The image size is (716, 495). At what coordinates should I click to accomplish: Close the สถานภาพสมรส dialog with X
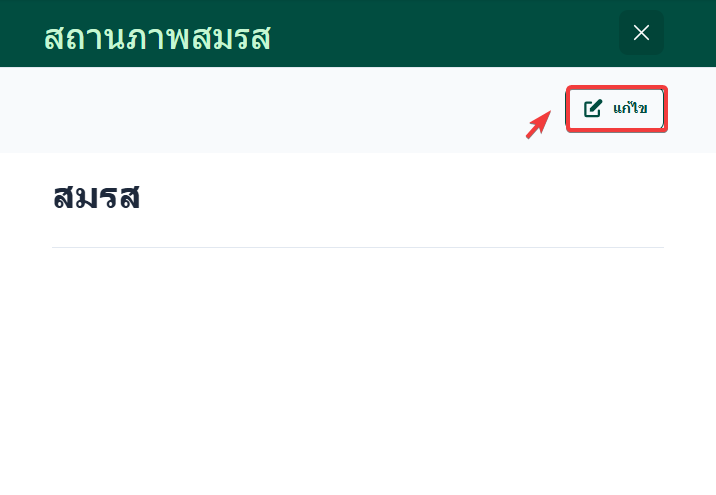tap(641, 33)
